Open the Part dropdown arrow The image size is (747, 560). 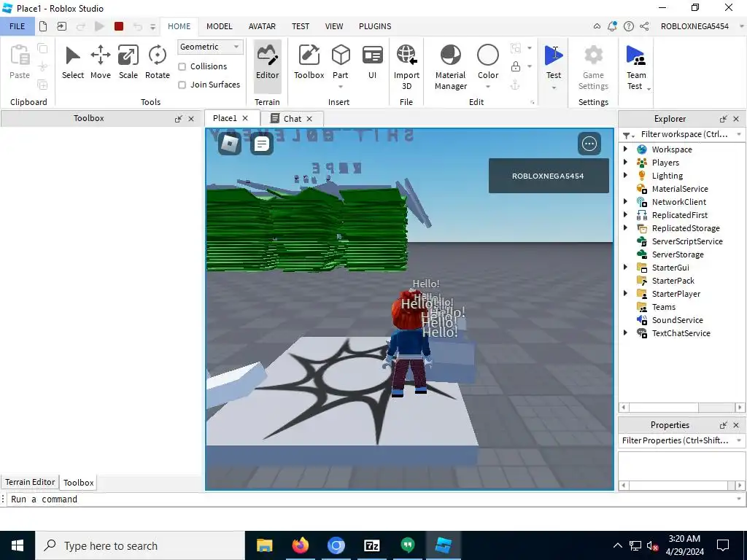pyautogui.click(x=341, y=87)
